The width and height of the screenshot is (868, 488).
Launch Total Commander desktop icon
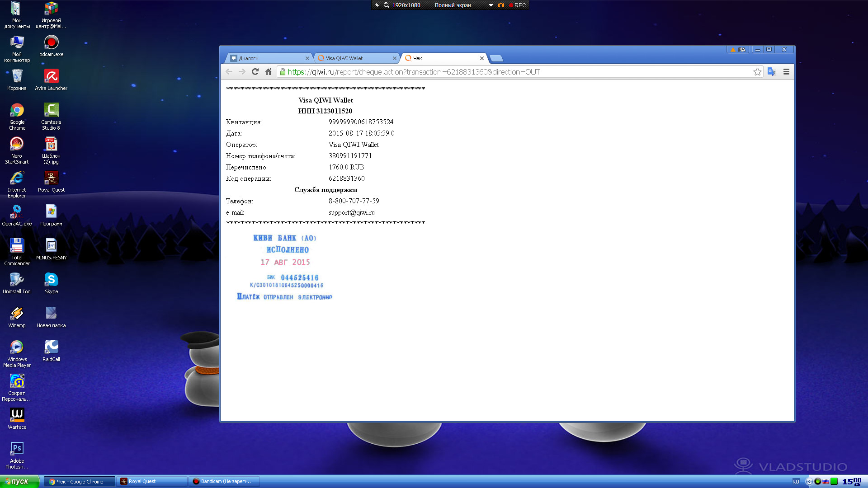(17, 252)
